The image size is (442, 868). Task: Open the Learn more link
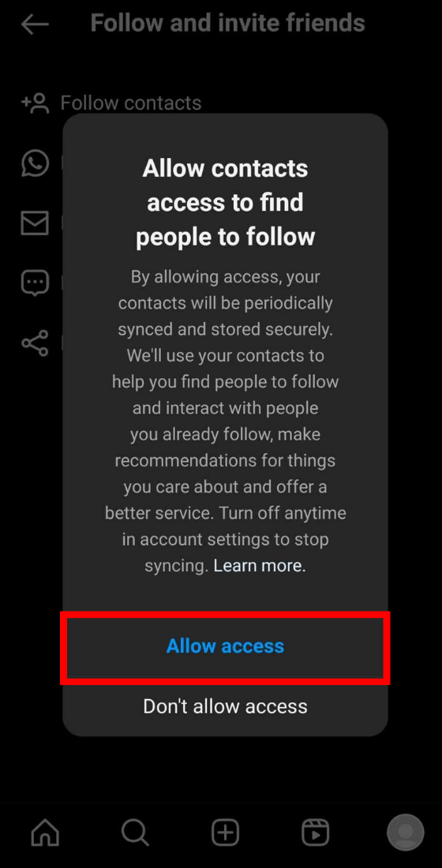260,565
